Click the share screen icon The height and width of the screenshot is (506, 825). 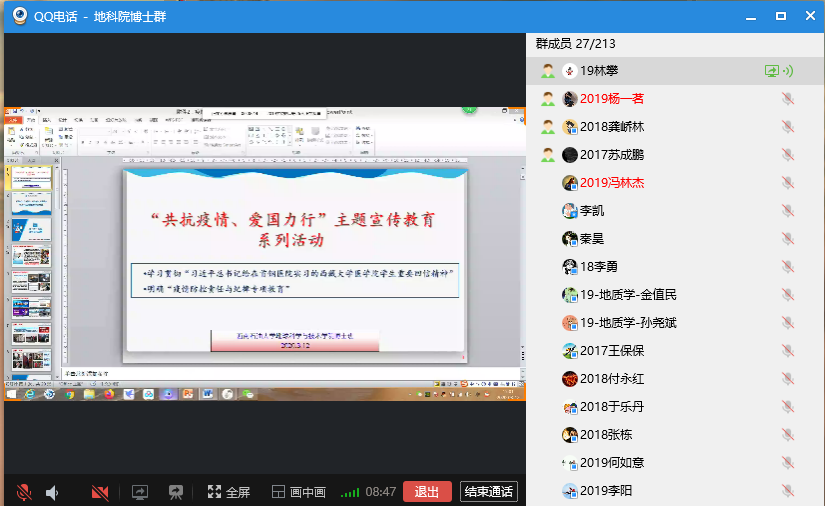pos(140,492)
